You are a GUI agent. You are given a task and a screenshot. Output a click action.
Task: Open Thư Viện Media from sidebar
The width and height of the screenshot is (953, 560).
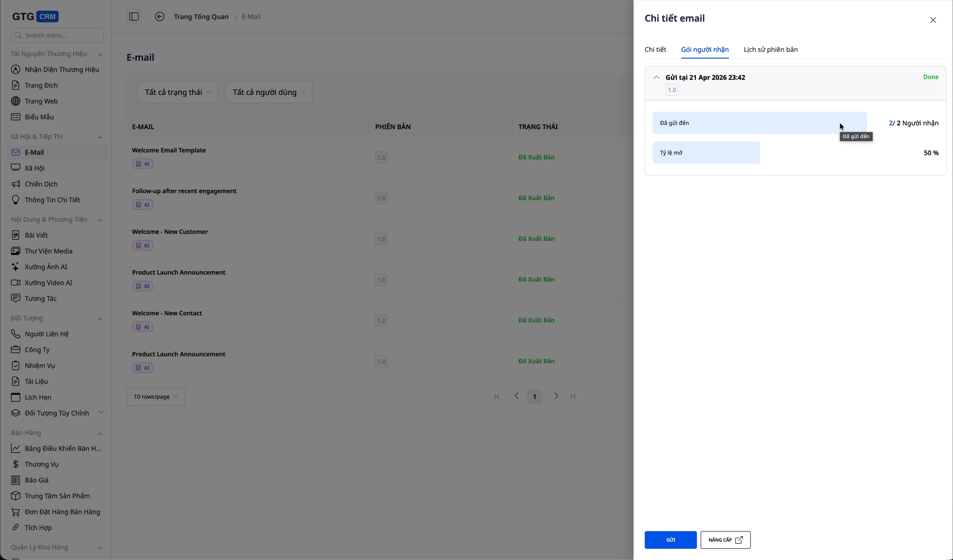48,251
